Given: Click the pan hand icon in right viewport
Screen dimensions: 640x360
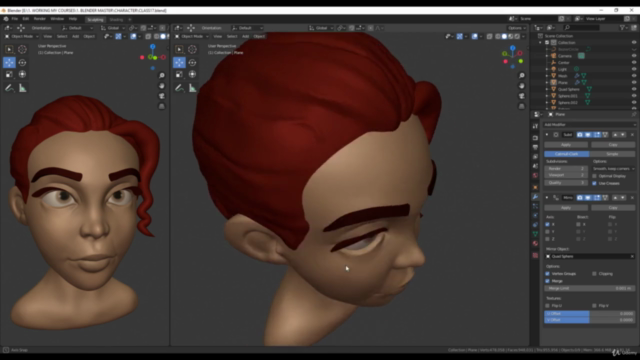Looking at the screenshot, I should click(x=522, y=86).
